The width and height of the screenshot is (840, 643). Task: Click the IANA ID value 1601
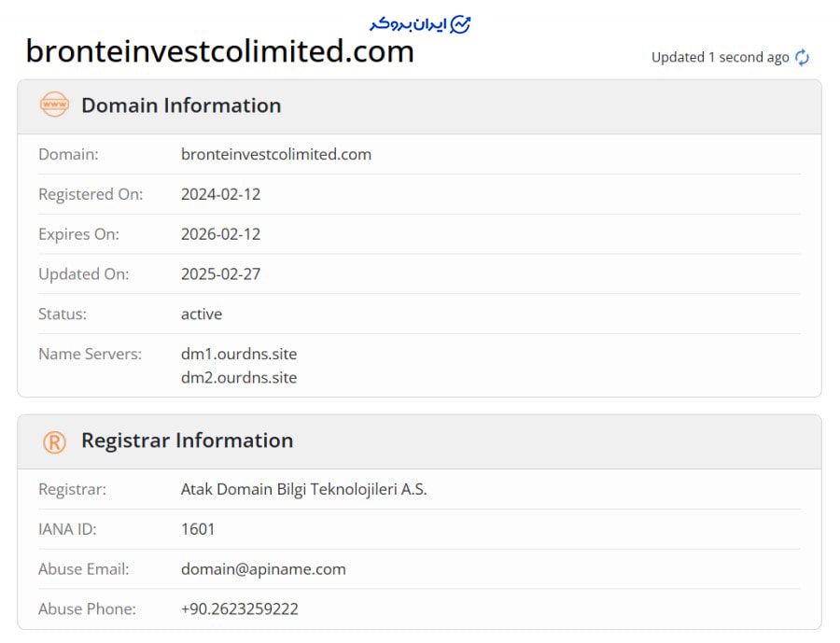(x=198, y=529)
